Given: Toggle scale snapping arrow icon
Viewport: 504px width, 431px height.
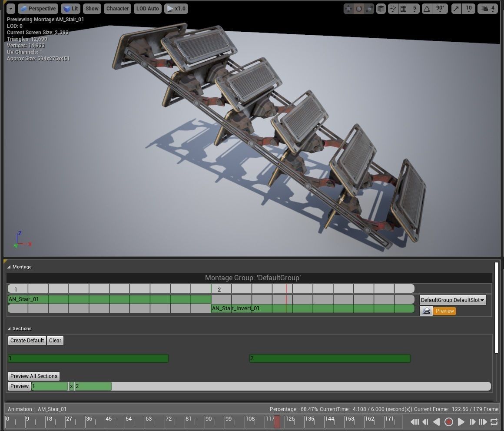Looking at the screenshot, I should click(456, 9).
